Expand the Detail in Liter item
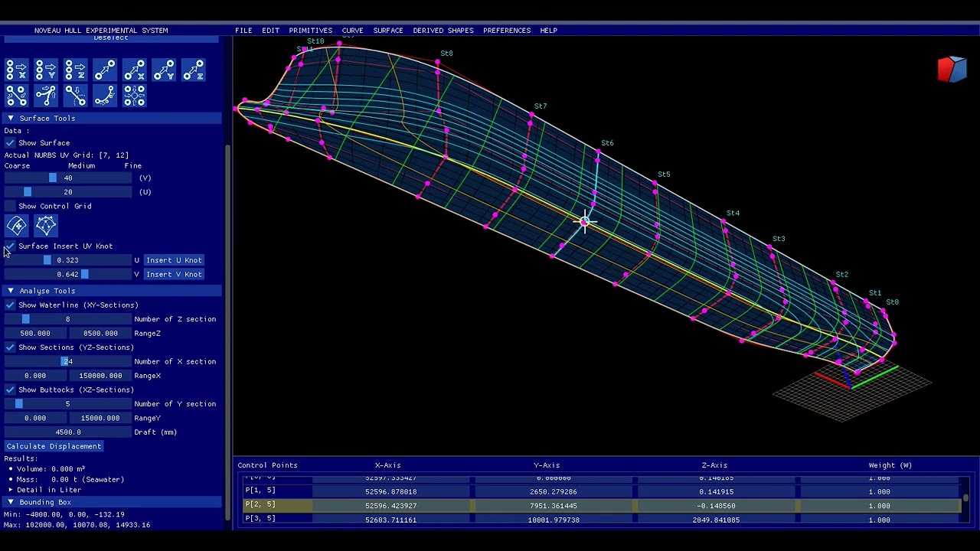This screenshot has width=980, height=551. click(x=11, y=490)
